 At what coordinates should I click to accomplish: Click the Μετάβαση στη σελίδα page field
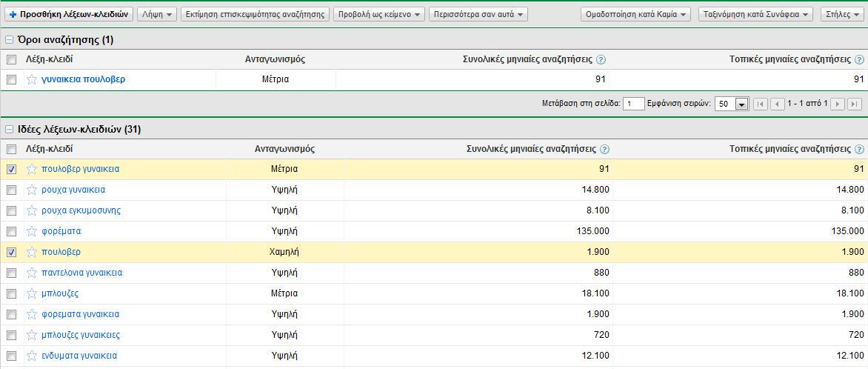[633, 104]
